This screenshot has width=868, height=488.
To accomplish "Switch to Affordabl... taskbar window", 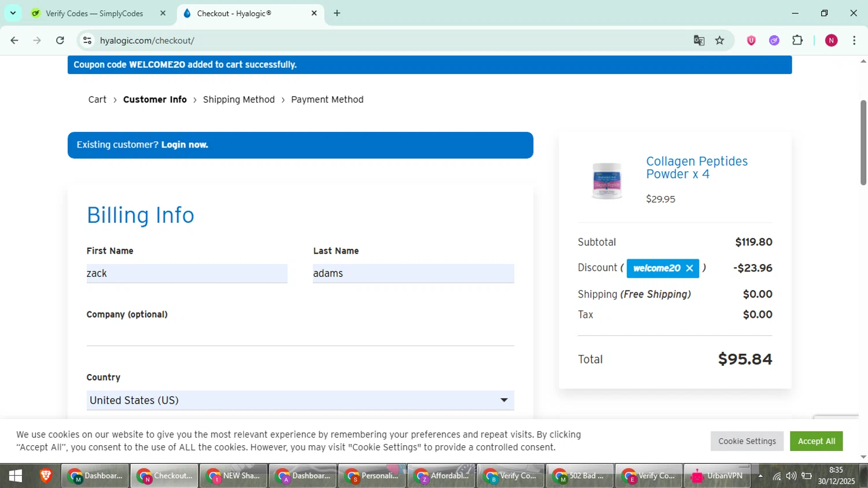I will coord(441,476).
